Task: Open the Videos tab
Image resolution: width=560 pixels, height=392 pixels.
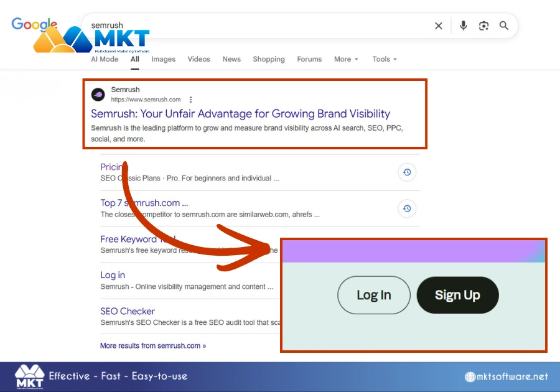Action: [x=199, y=59]
